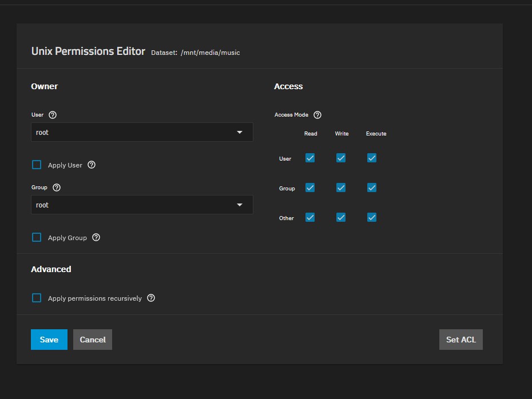This screenshot has height=399, width=532.
Task: Tick the Apply Group checkbox
Action: pyautogui.click(x=37, y=238)
